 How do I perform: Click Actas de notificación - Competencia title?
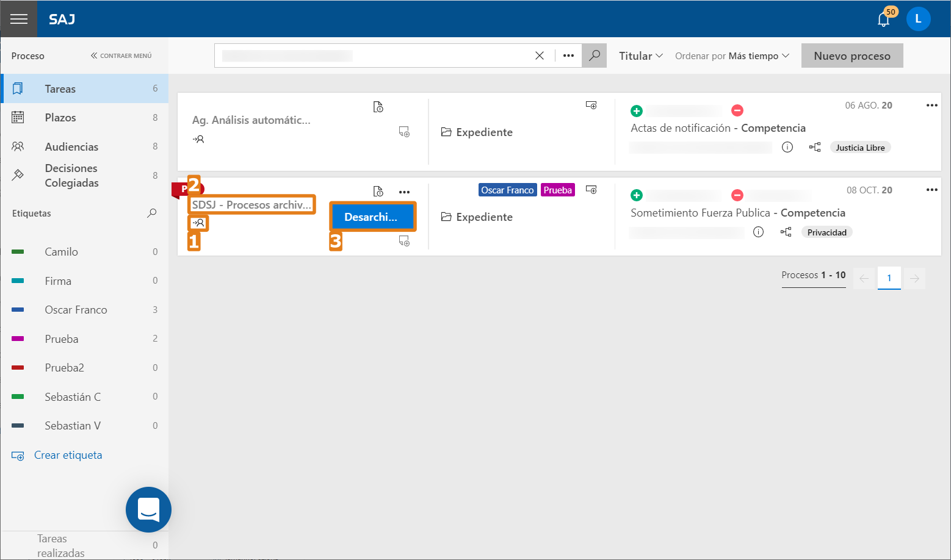pos(718,128)
